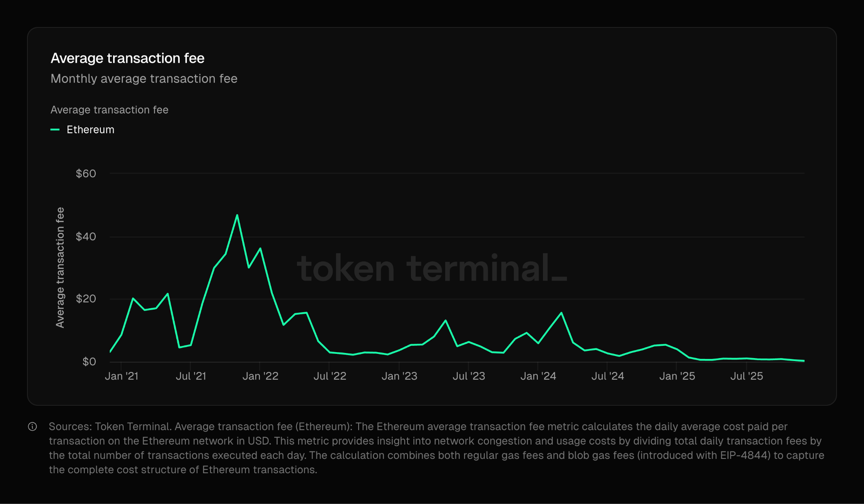
Task: Click the Jan '22 x-axis label
Action: click(x=260, y=376)
